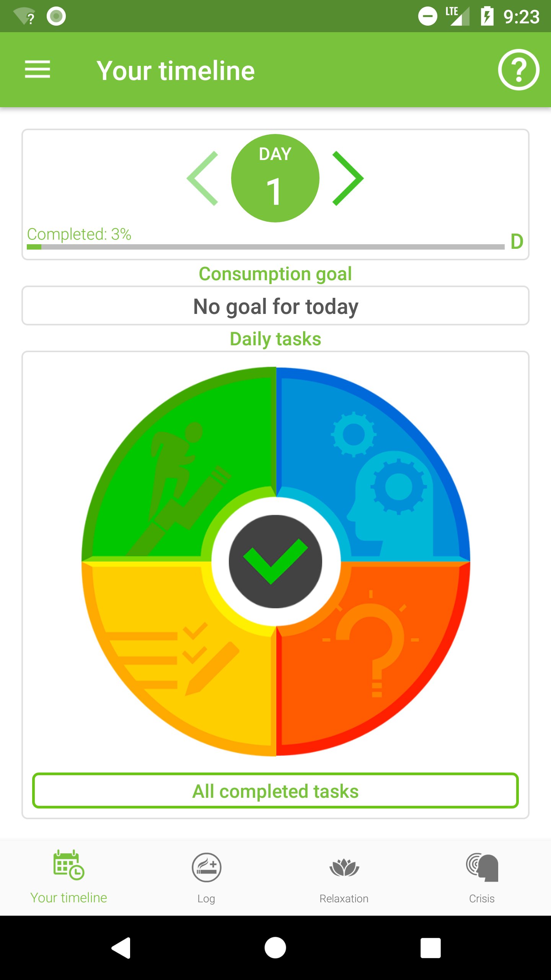Tap the center checkmark button of wheel
This screenshot has width=551, height=980.
tap(275, 562)
